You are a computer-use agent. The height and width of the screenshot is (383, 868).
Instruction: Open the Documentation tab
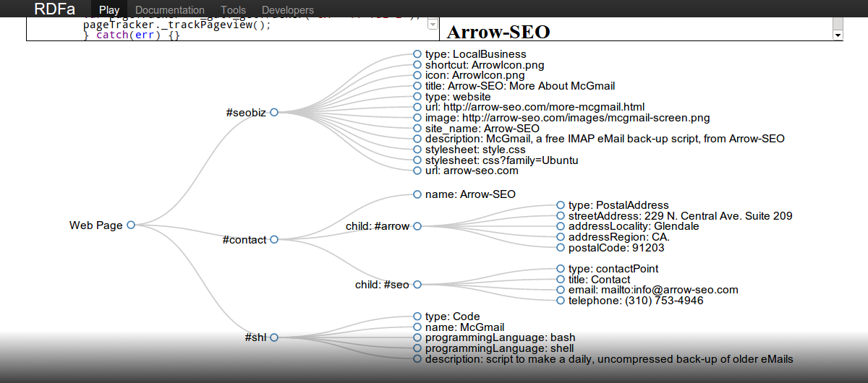[x=170, y=10]
